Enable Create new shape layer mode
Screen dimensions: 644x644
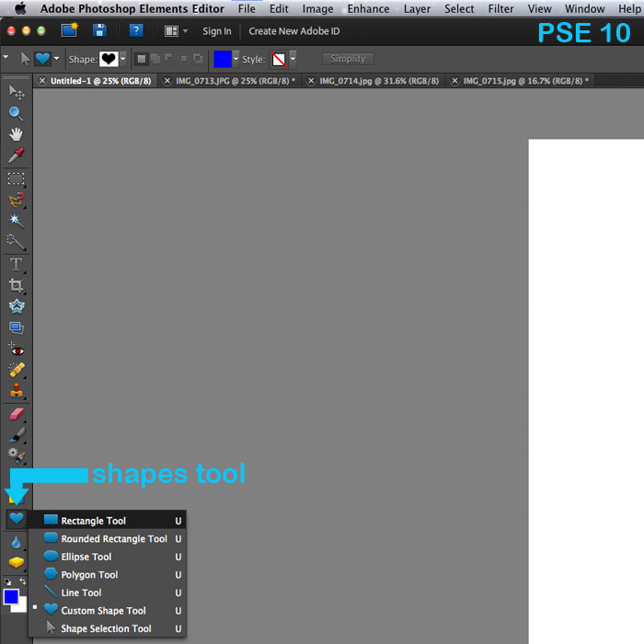pos(142,59)
